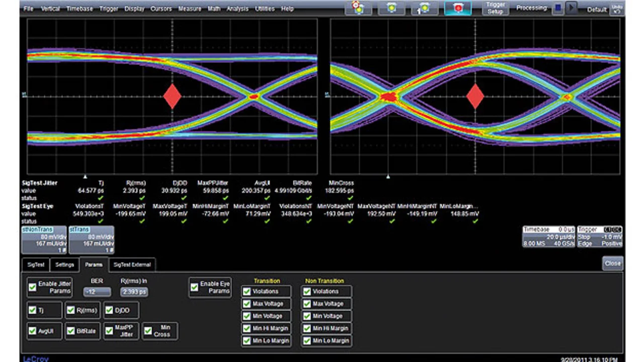Image resolution: width=644 pixels, height=362 pixels.
Task: Uncheck the Enable Eye Params checkbox
Action: point(195,287)
